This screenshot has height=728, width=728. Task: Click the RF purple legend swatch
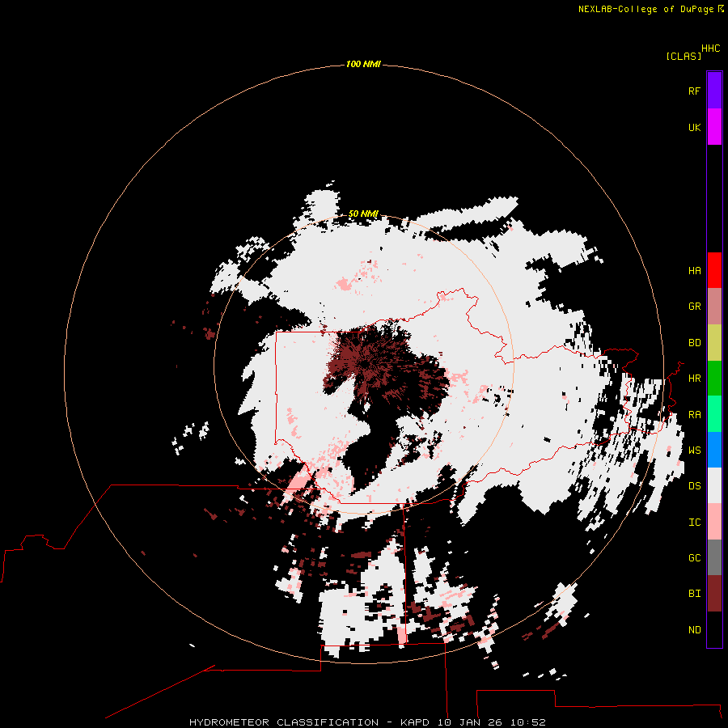(x=714, y=91)
